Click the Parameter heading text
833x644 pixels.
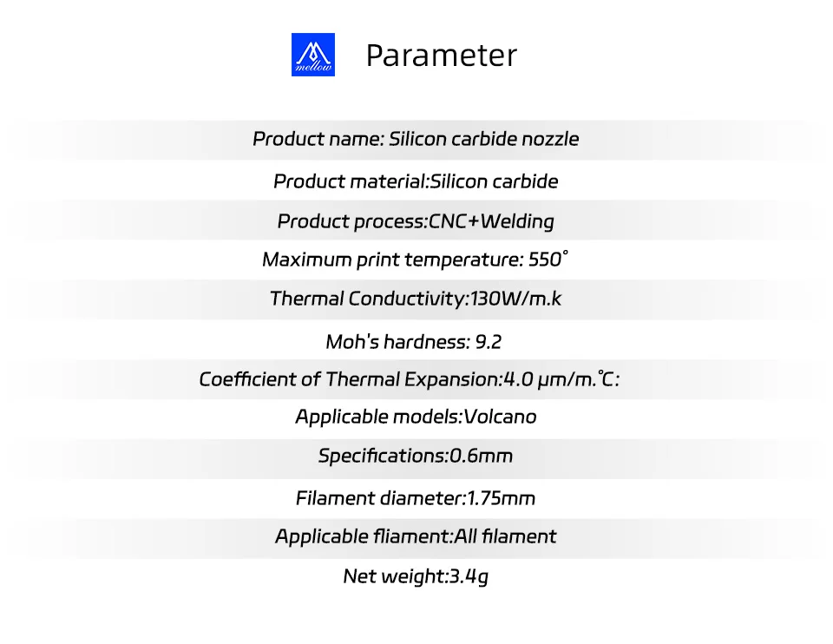pyautogui.click(x=442, y=56)
